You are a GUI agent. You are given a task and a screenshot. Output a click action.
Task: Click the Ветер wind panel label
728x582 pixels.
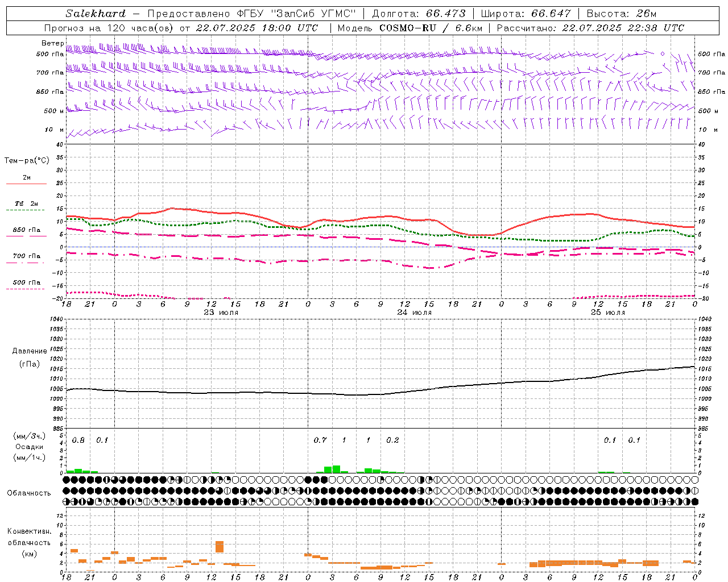point(53,43)
